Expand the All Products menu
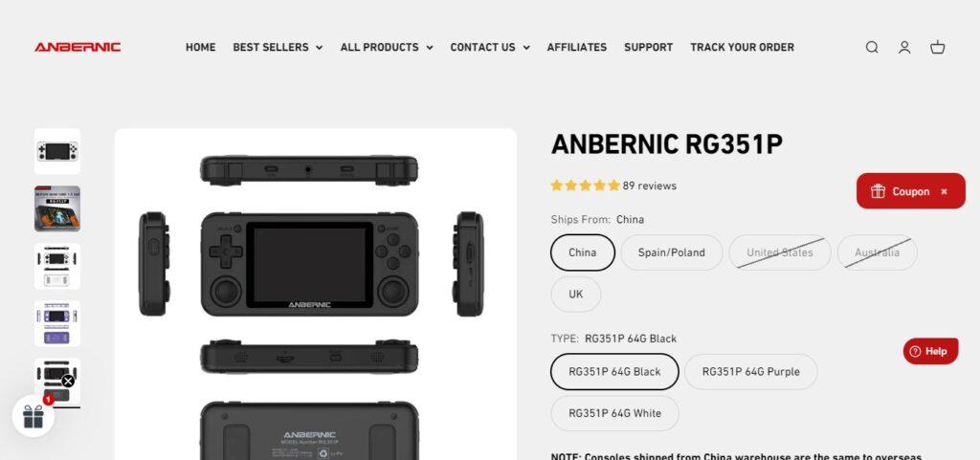The width and height of the screenshot is (980, 460). click(x=387, y=48)
